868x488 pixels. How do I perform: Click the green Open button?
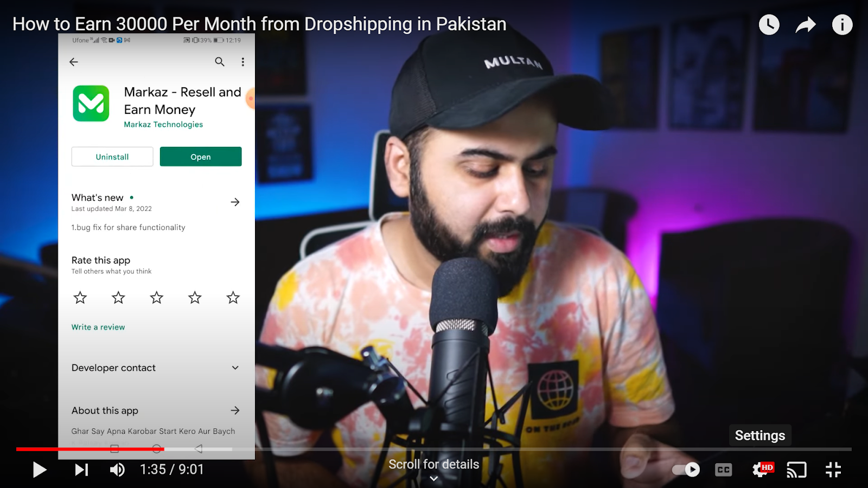tap(201, 157)
